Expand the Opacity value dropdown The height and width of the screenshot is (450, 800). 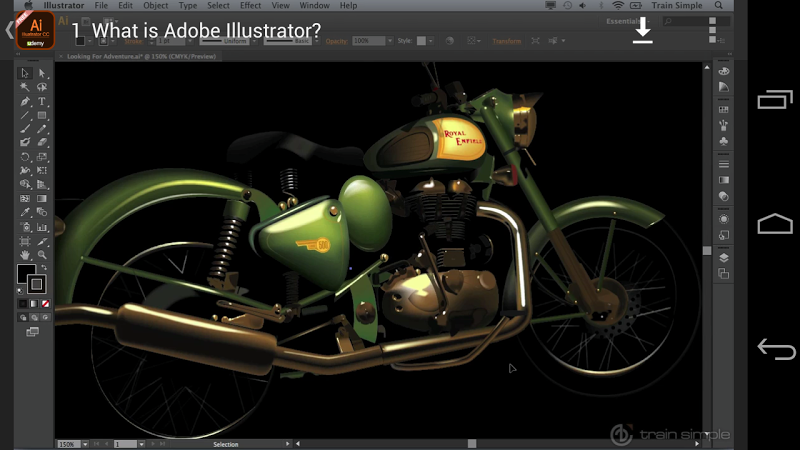[x=391, y=41]
